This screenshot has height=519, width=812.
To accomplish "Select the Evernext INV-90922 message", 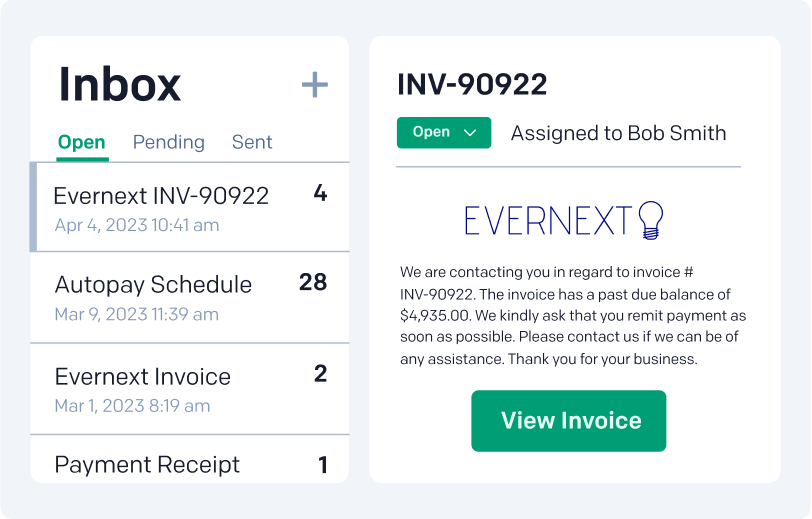I will [190, 207].
